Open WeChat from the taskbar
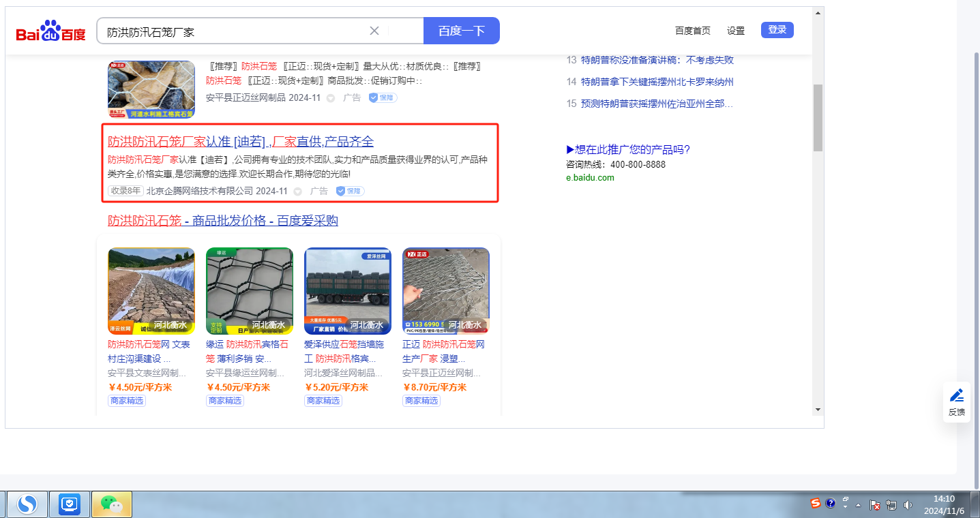The width and height of the screenshot is (980, 518). coord(112,504)
